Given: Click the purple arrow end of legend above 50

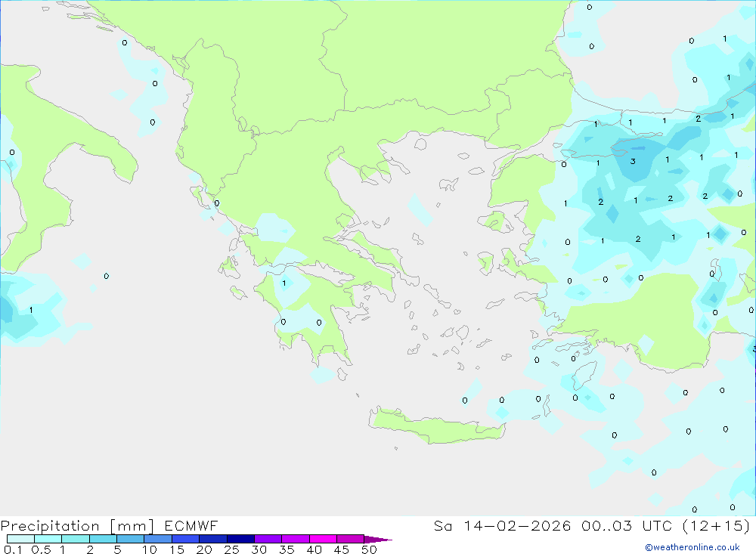Looking at the screenshot, I should click(x=378, y=539).
